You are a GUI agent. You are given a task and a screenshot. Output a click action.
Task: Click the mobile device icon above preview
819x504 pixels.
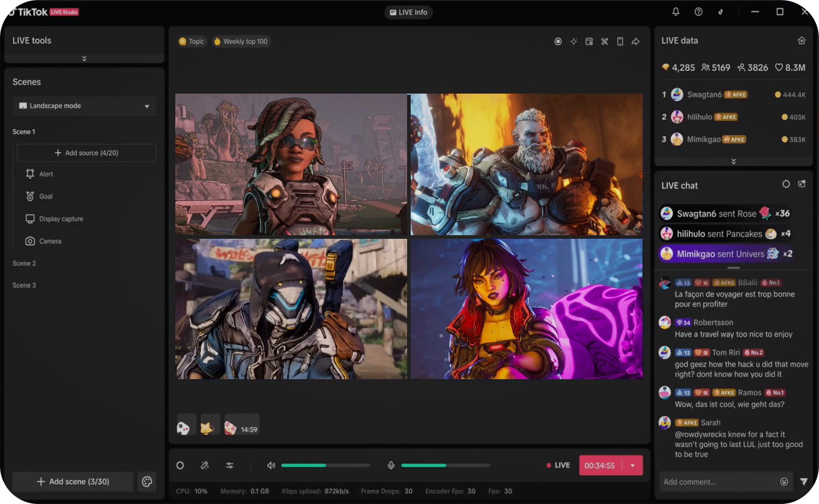click(x=620, y=41)
